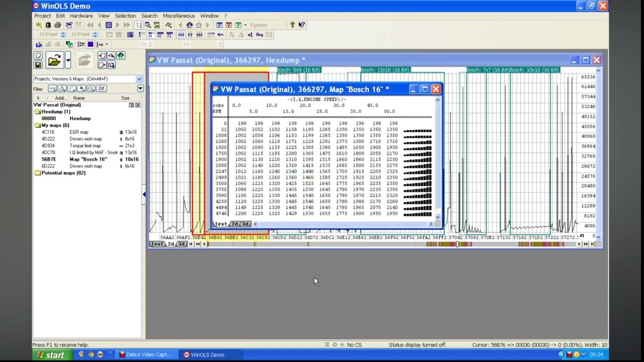Toggle signed plus/minus values
The height and width of the screenshot is (362, 644).
point(220,35)
